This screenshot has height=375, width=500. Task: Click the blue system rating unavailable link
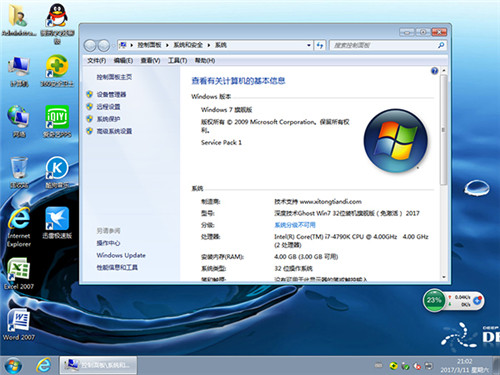295,225
